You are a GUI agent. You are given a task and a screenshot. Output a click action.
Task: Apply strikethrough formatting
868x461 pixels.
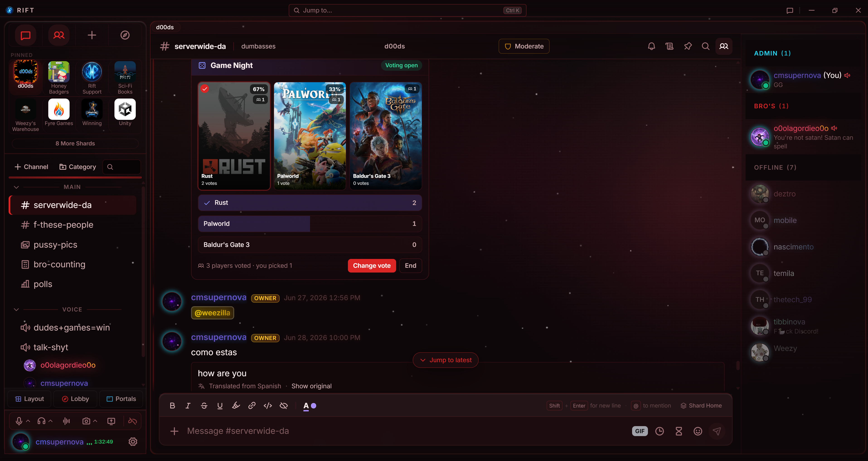pyautogui.click(x=204, y=406)
